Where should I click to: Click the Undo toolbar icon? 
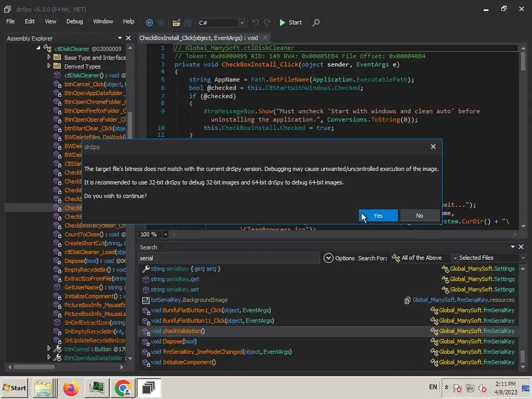255,22
